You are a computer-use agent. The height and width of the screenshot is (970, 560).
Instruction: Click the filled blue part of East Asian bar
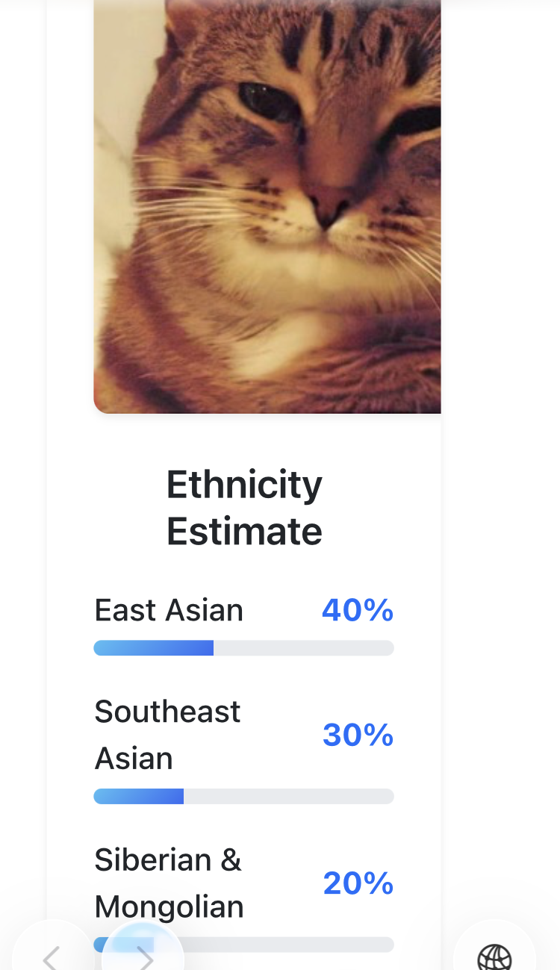153,648
